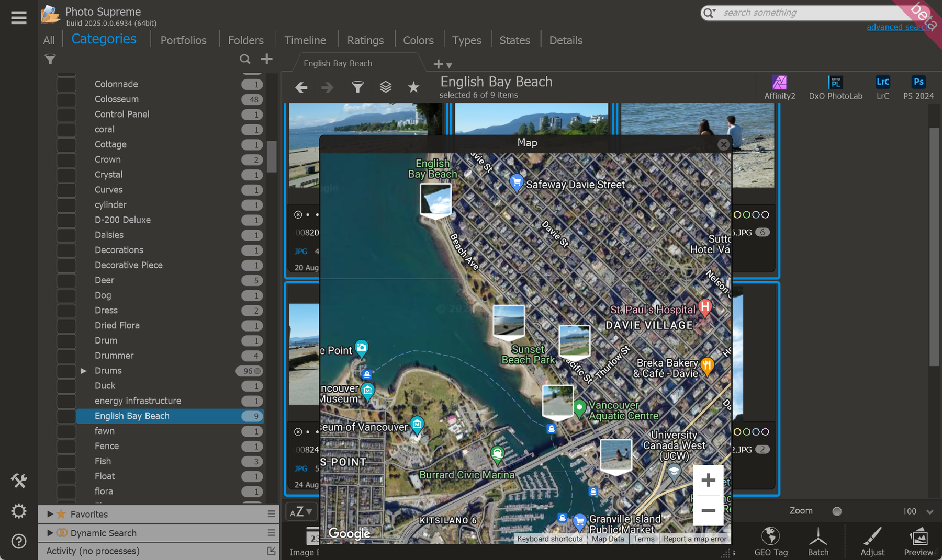The width and height of the screenshot is (942, 560).
Task: Click the forward navigation arrow
Action: coord(328,87)
